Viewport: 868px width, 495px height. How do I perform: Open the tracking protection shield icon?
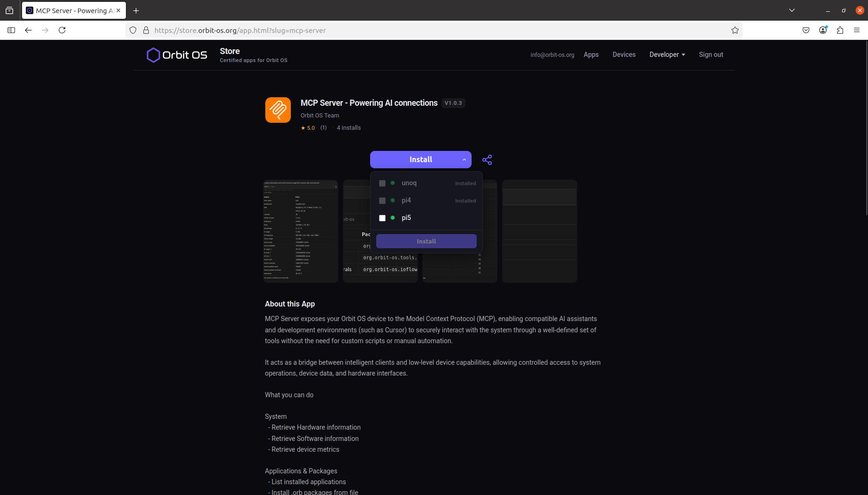click(133, 30)
